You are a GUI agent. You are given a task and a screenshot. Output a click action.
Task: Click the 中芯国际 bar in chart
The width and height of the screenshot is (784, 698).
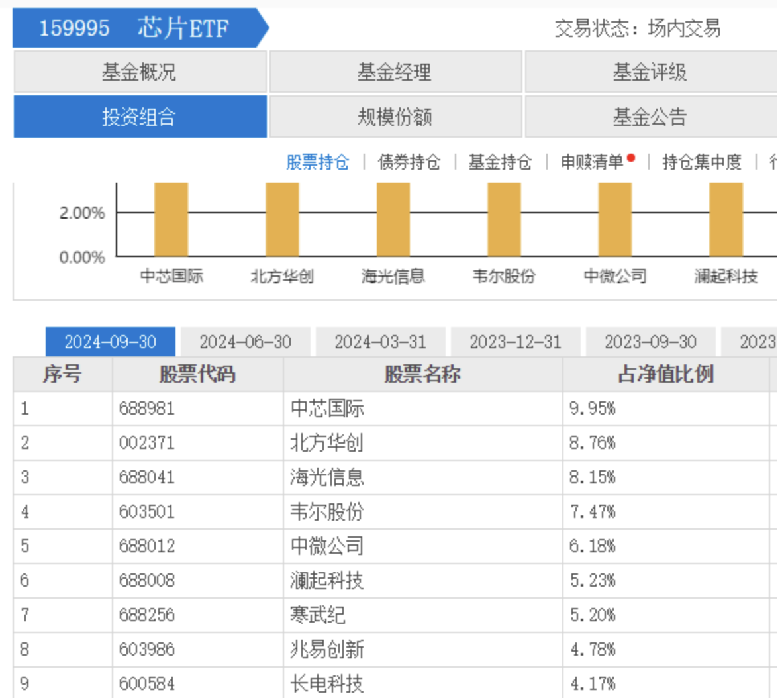[x=171, y=219]
